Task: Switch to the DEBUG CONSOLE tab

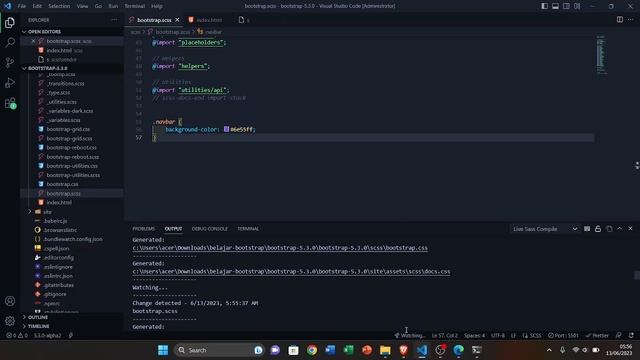Action: (x=210, y=229)
